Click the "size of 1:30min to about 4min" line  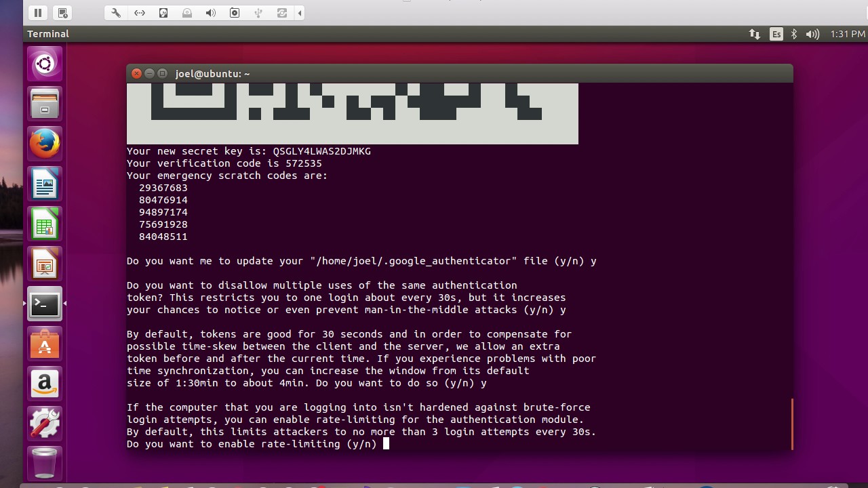click(x=307, y=383)
